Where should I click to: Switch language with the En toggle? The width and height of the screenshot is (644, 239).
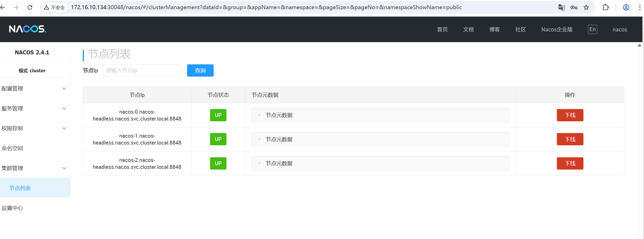coord(592,29)
